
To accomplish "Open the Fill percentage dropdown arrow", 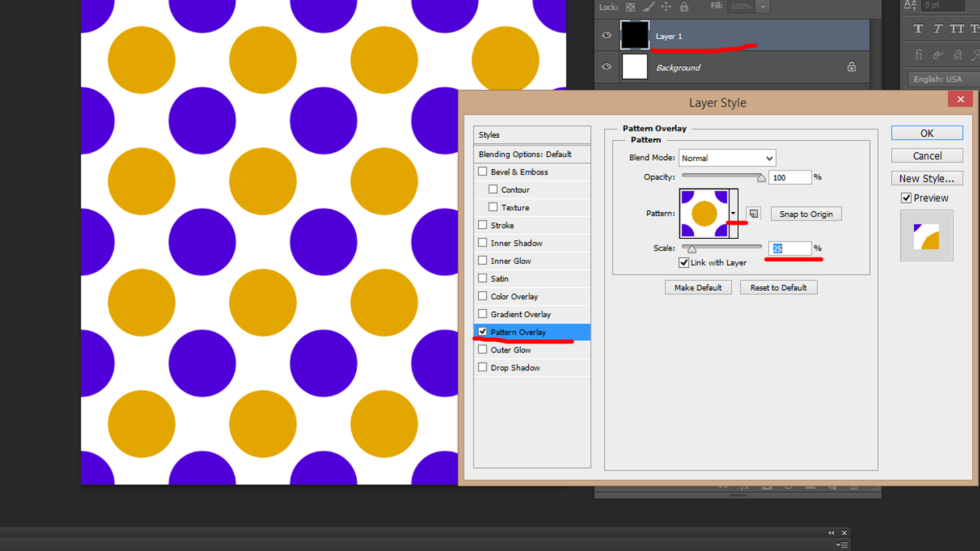I will click(x=763, y=7).
